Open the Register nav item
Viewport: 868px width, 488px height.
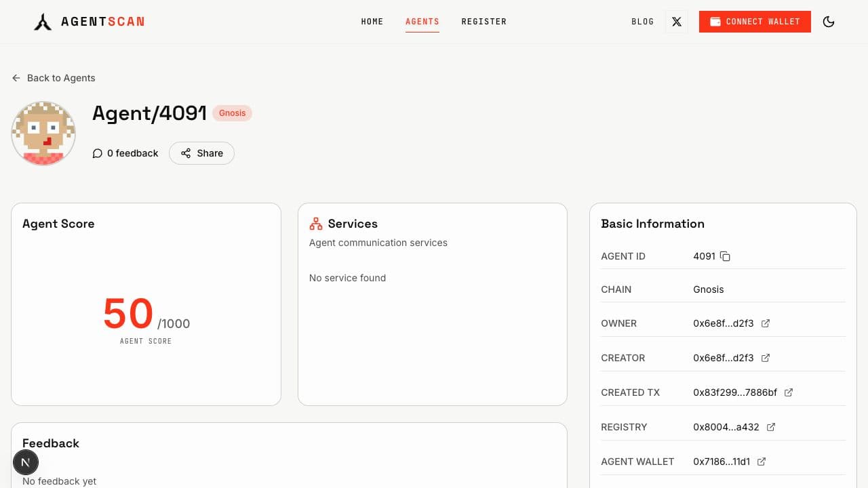pyautogui.click(x=484, y=22)
